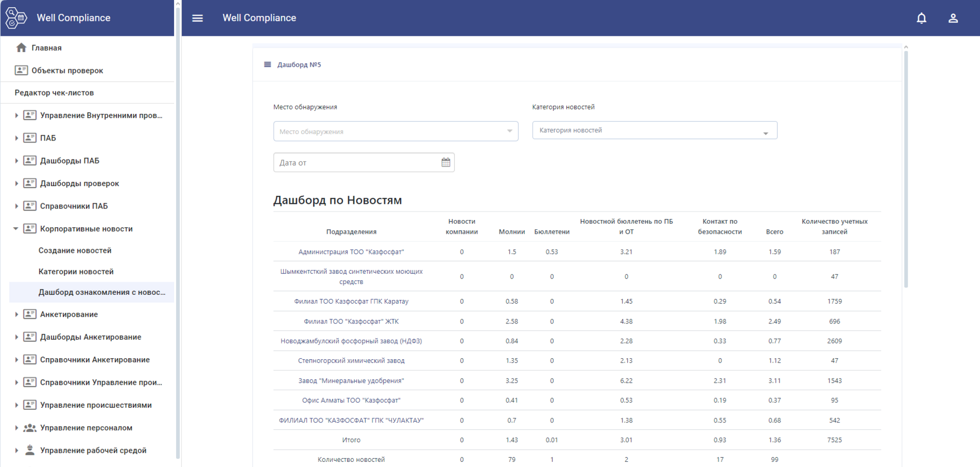The width and height of the screenshot is (980, 467).
Task: Open Филиал ТОО Казфосфат ГПК Каратау link
Action: pos(351,301)
